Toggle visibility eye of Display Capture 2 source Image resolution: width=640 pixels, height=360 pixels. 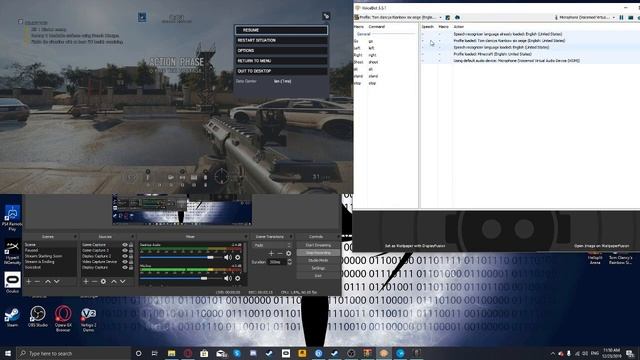[125, 256]
